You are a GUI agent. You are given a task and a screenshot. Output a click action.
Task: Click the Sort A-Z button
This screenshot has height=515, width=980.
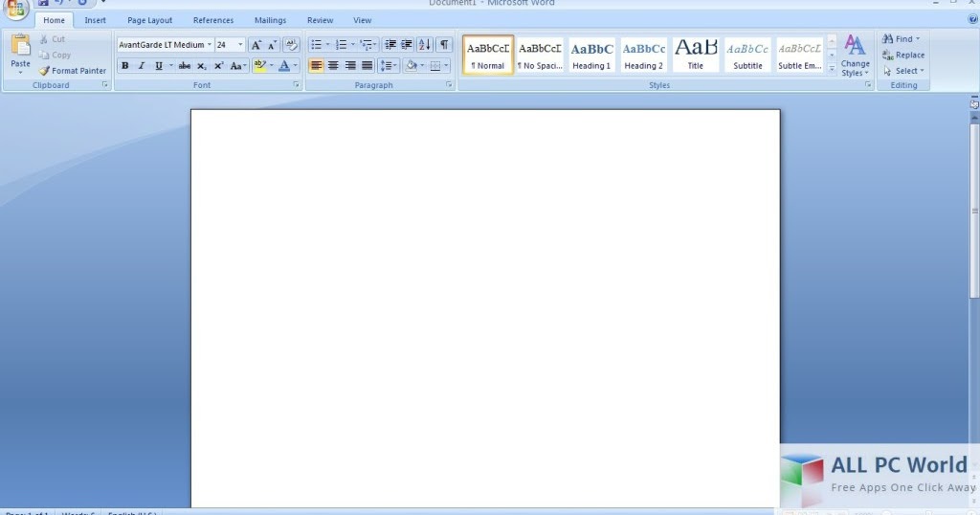[424, 45]
